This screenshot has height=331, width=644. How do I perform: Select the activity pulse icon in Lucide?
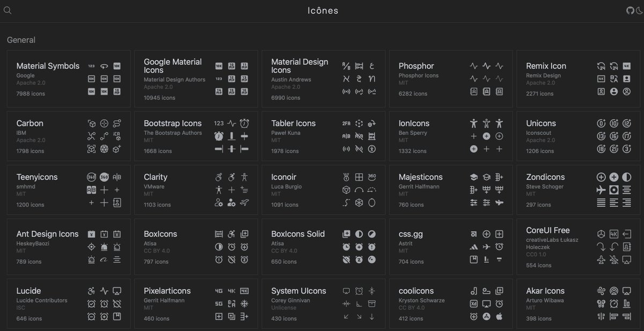click(x=104, y=291)
